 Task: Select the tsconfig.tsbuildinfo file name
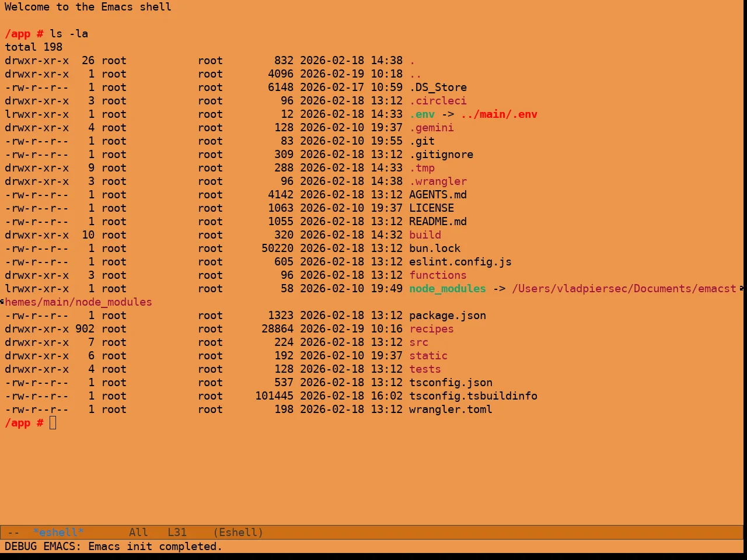click(x=473, y=396)
